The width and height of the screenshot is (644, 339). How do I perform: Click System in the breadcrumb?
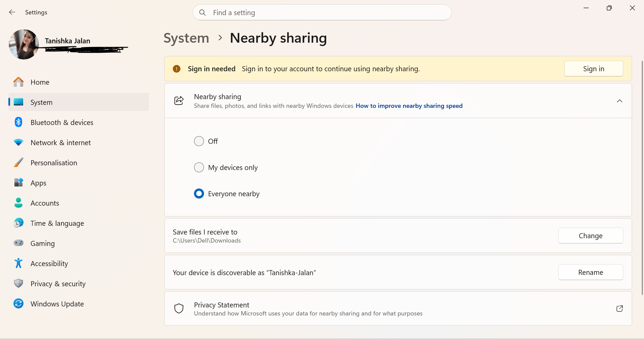186,38
